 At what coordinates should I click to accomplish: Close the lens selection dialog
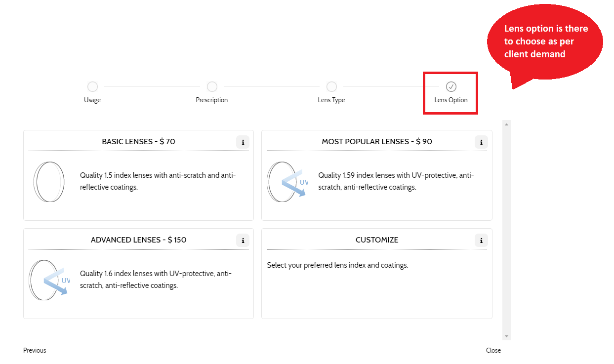(493, 350)
